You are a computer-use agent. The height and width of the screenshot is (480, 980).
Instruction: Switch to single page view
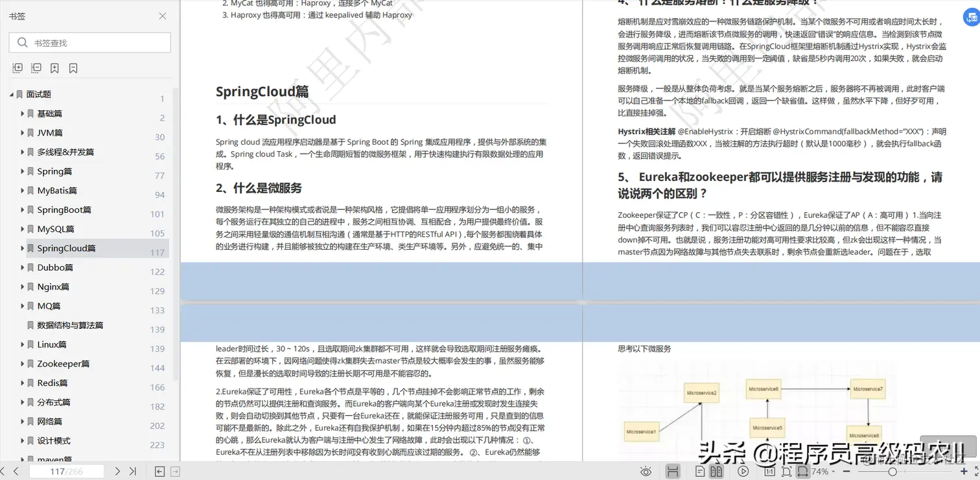coord(700,472)
